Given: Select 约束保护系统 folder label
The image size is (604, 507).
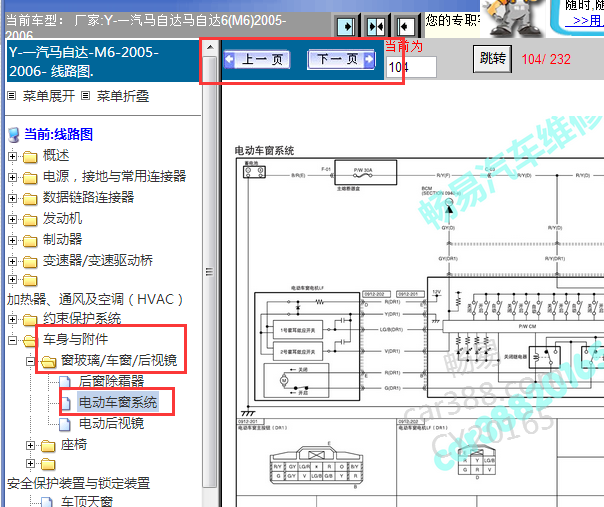Looking at the screenshot, I should pyautogui.click(x=82, y=318).
